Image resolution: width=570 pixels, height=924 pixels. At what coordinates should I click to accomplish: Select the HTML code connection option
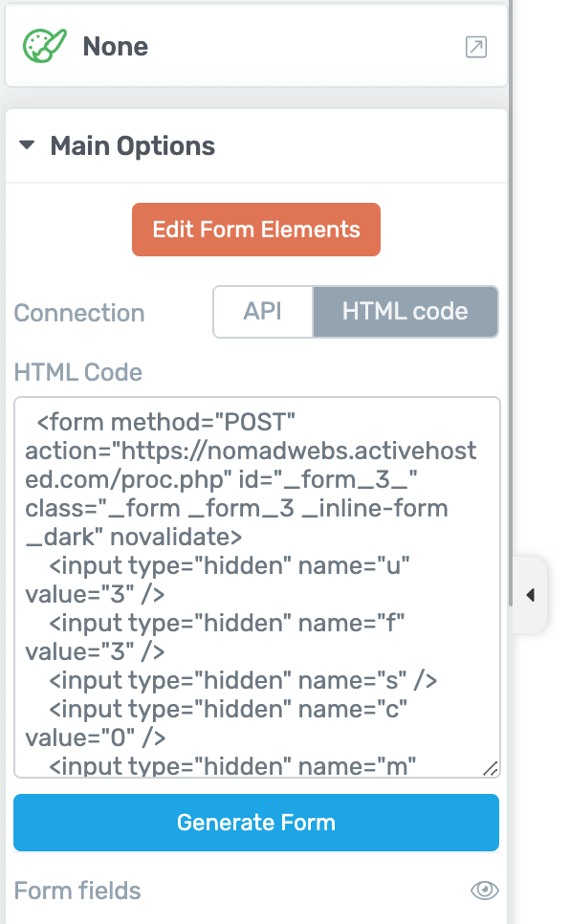click(405, 311)
